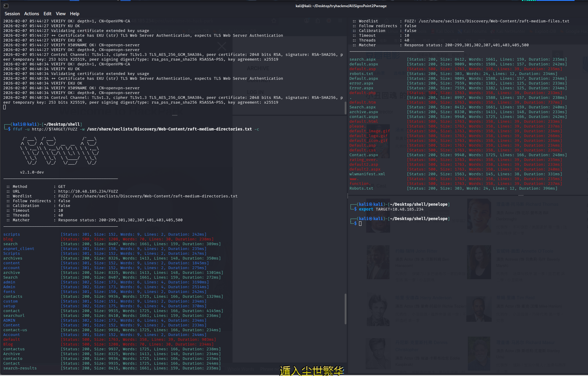
Task: Click the ffuf command with raft-medium-directories wordlist
Action: coord(136,129)
